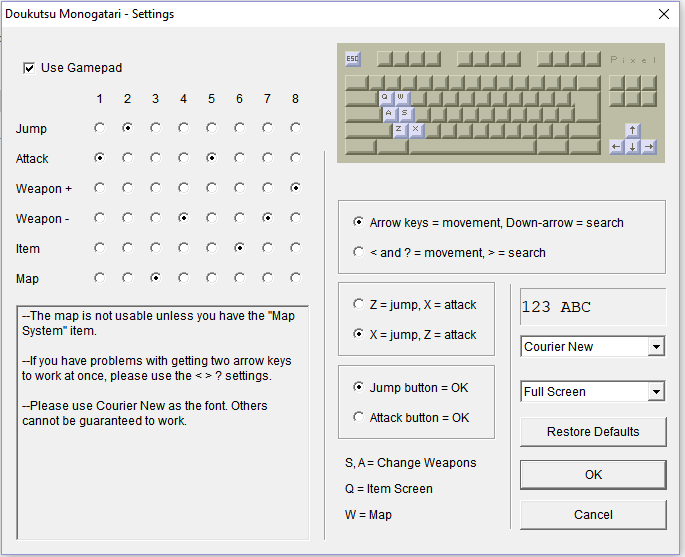Click the X key on keyboard graphic

416,130
